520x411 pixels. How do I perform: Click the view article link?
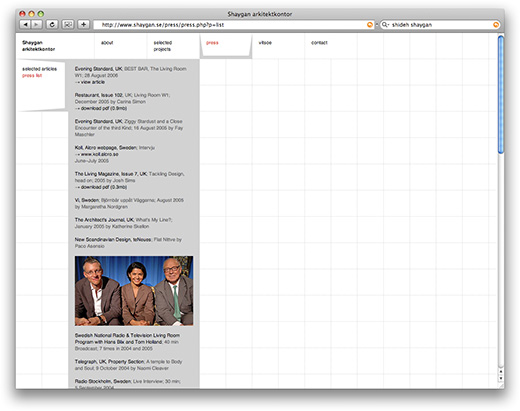[90, 82]
